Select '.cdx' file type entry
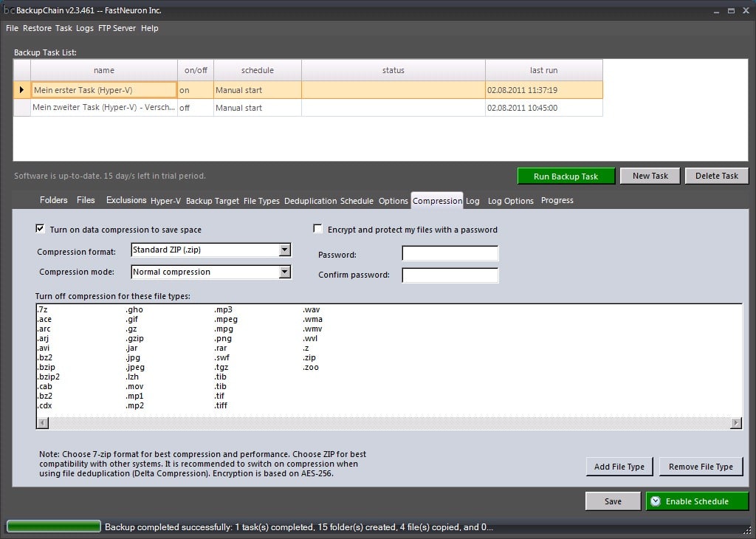Viewport: 756px width, 539px height. (x=44, y=405)
